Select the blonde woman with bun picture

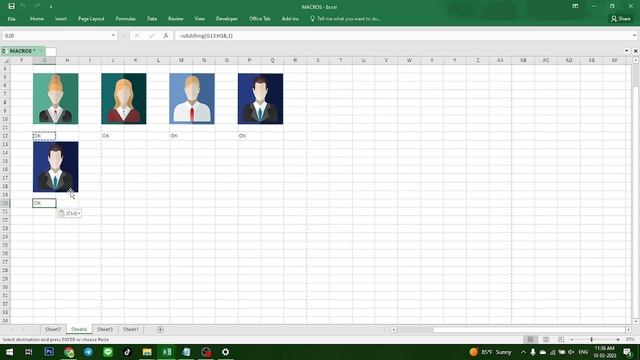click(x=56, y=99)
